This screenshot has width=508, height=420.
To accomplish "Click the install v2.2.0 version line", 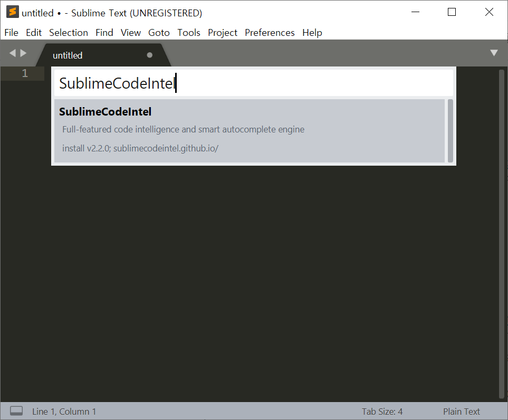I will click(x=140, y=148).
